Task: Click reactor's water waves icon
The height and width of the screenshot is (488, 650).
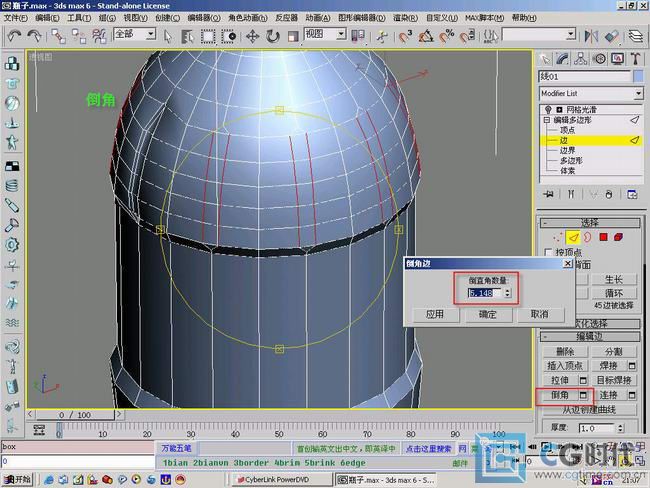Action: 12,323
